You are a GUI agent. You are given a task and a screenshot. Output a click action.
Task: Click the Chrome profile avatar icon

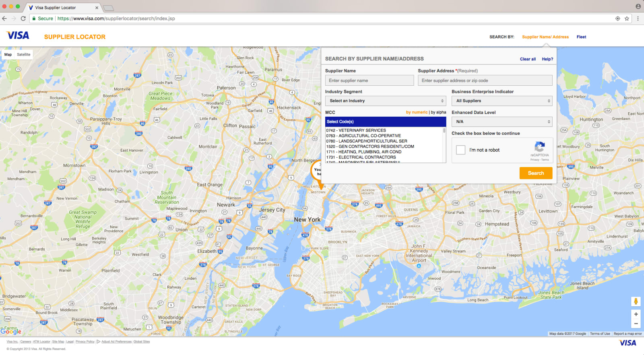[x=638, y=6]
